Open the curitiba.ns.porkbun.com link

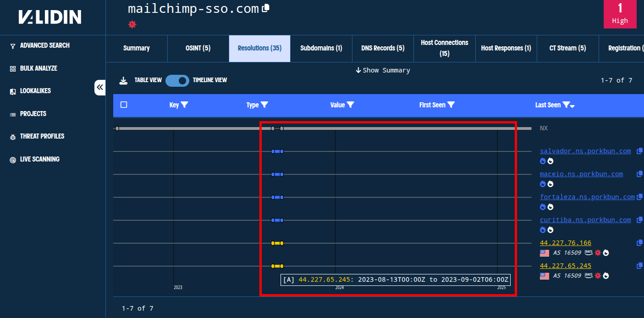tap(585, 220)
